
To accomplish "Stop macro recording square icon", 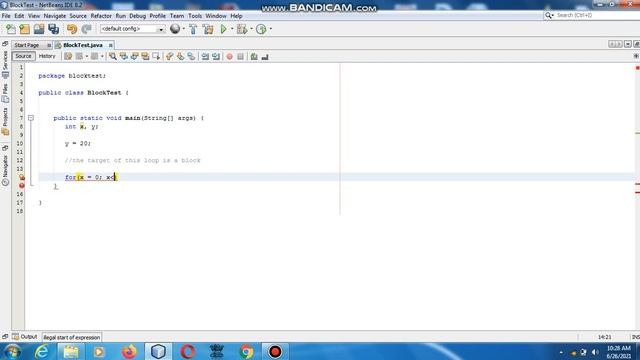I will click(x=240, y=56).
